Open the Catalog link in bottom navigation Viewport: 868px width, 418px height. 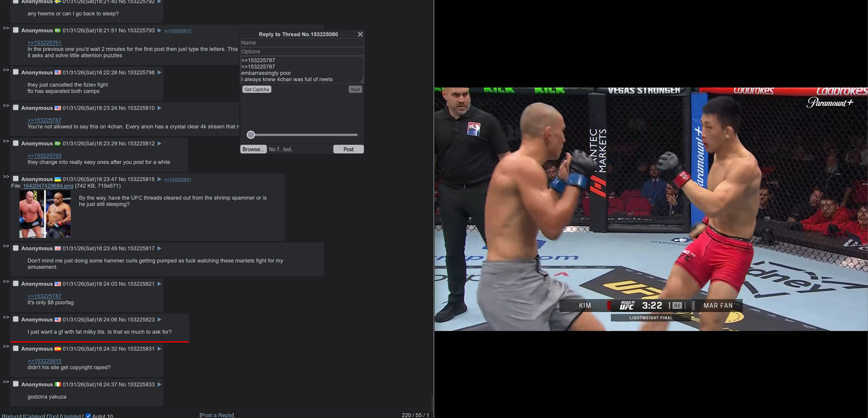pyautogui.click(x=34, y=416)
